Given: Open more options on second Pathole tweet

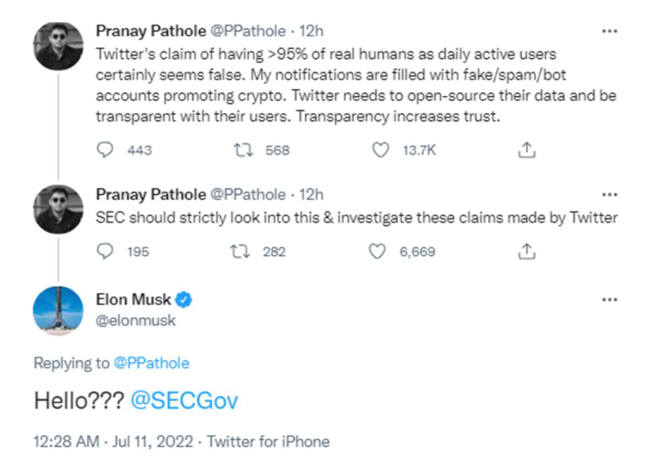Looking at the screenshot, I should [x=609, y=192].
